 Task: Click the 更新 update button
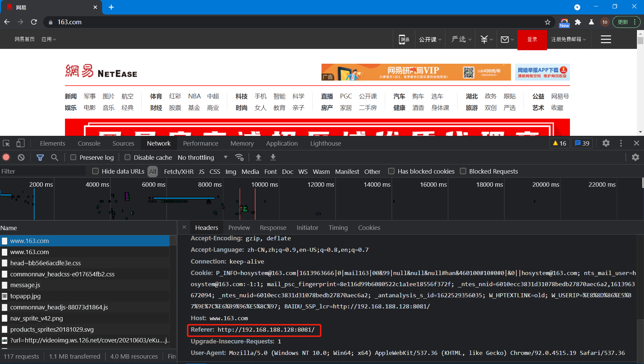coord(623,22)
